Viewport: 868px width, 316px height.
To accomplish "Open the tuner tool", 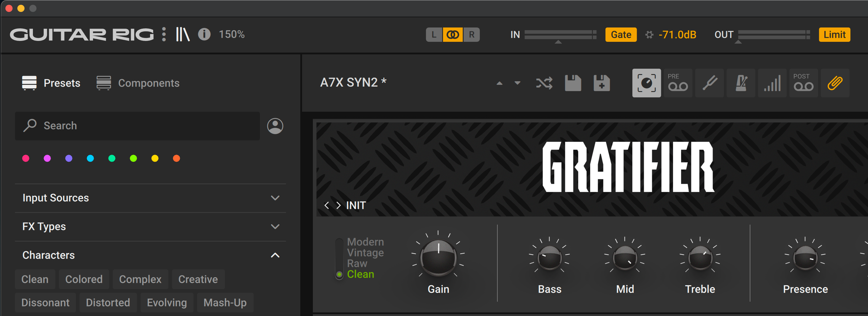I will (709, 83).
